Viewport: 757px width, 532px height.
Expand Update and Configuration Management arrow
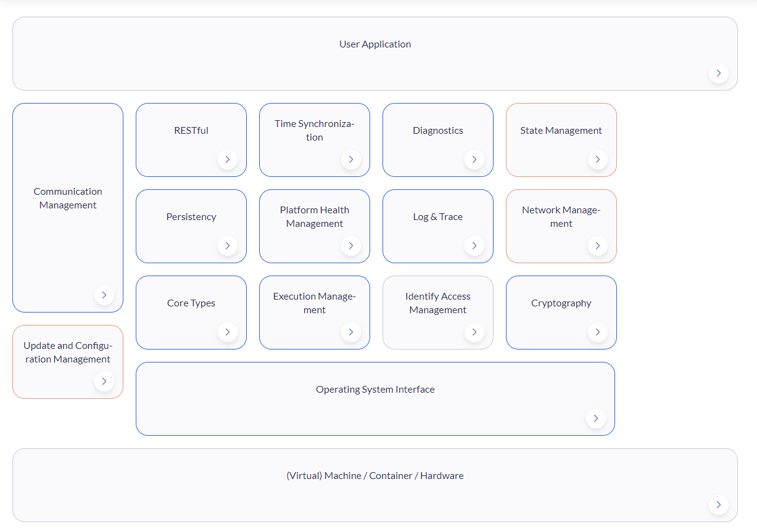coord(104,382)
